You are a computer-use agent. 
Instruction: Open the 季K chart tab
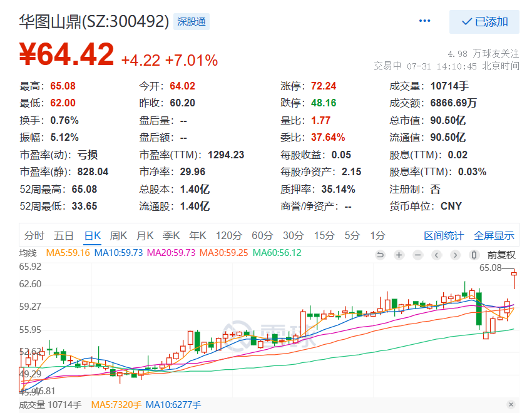point(171,235)
